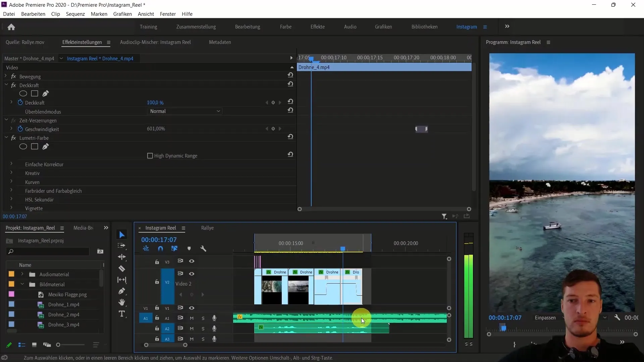Open Überblendmodus Normal dropdown
This screenshot has height=362, width=644.
pos(184,111)
